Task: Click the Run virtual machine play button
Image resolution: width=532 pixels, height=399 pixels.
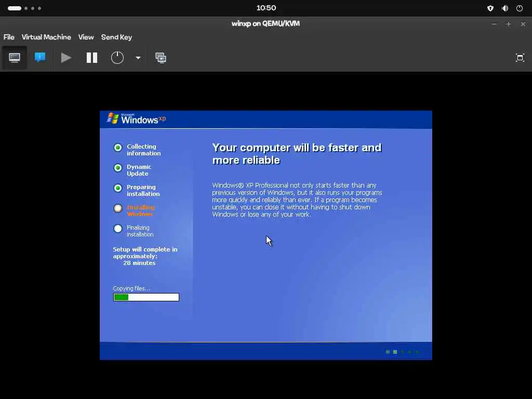Action: coord(66,58)
